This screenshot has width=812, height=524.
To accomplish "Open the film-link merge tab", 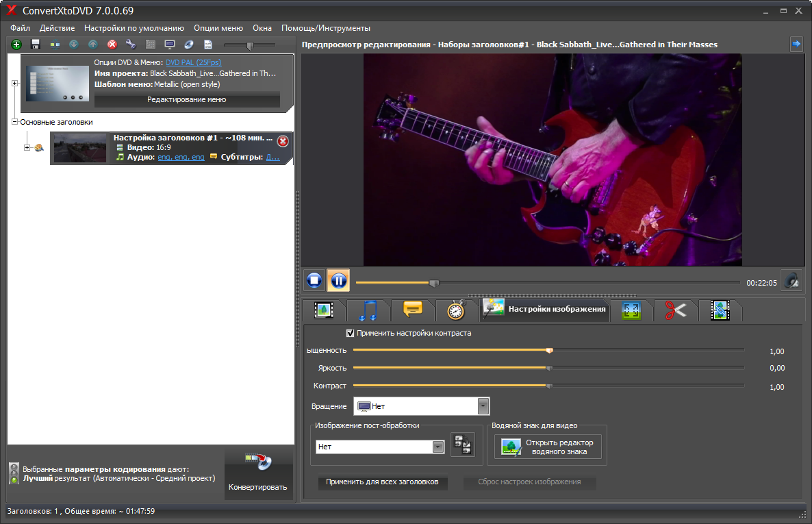I will pyautogui.click(x=720, y=310).
